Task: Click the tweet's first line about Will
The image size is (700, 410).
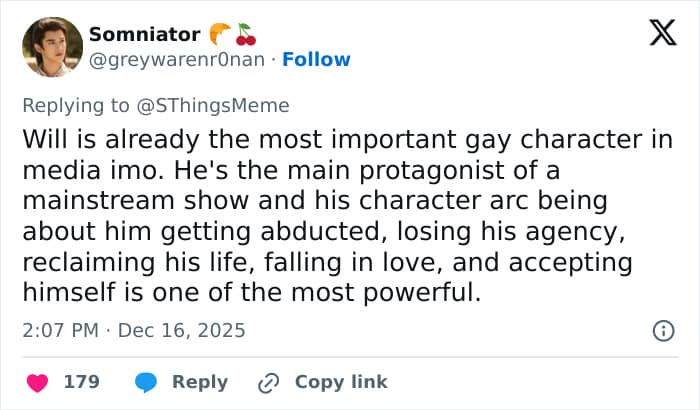Action: [x=347, y=140]
